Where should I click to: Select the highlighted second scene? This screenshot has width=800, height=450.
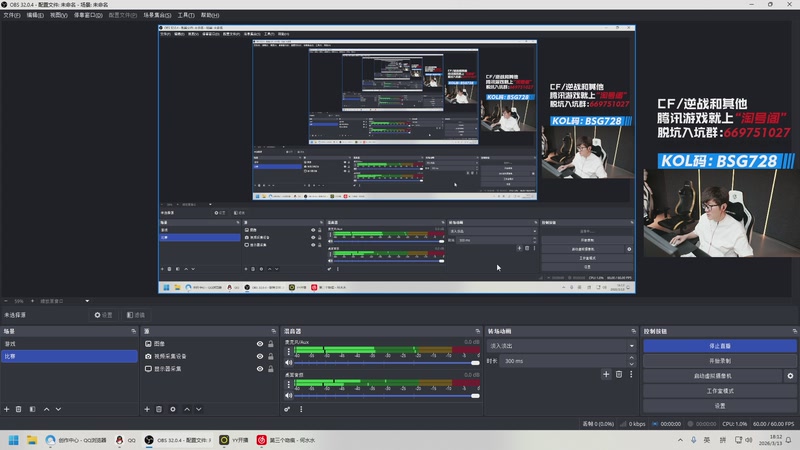(x=69, y=356)
